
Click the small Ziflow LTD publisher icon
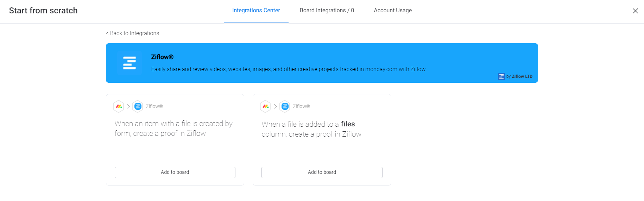click(501, 76)
